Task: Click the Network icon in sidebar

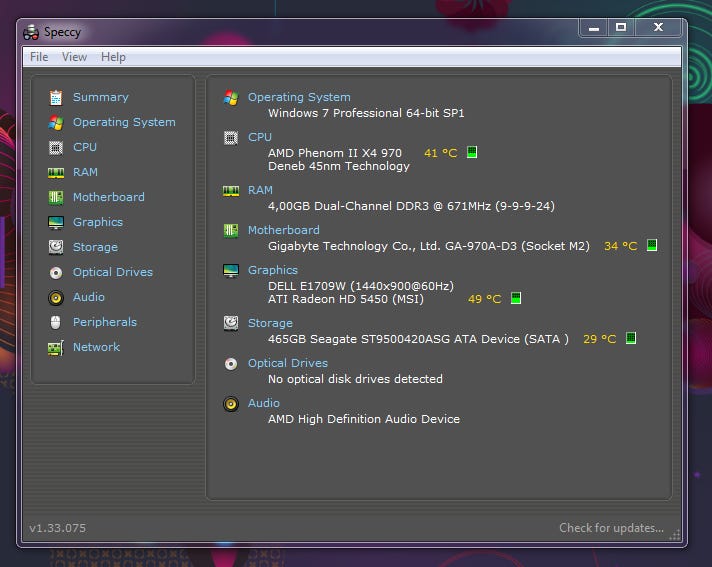Action: pos(56,347)
